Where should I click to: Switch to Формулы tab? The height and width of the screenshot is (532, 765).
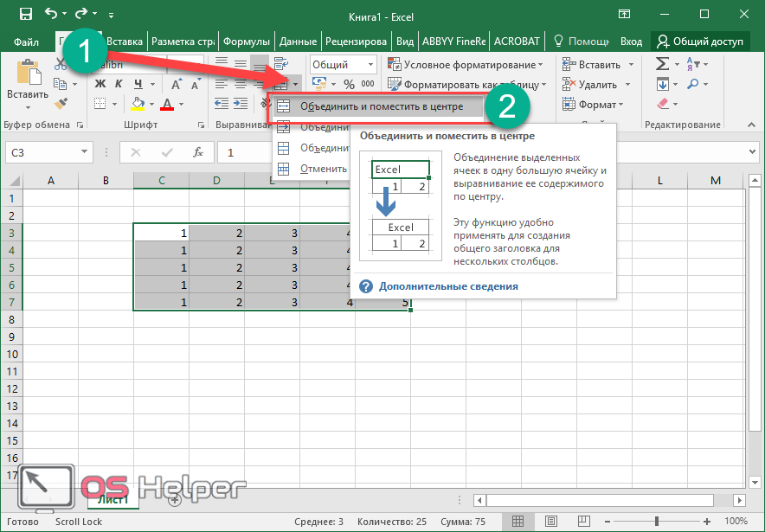[247, 42]
